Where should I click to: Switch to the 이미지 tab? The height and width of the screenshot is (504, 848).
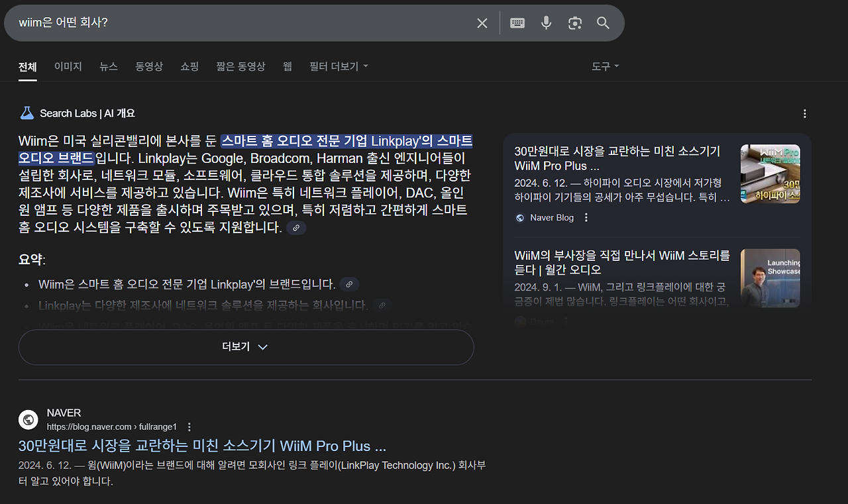point(68,66)
